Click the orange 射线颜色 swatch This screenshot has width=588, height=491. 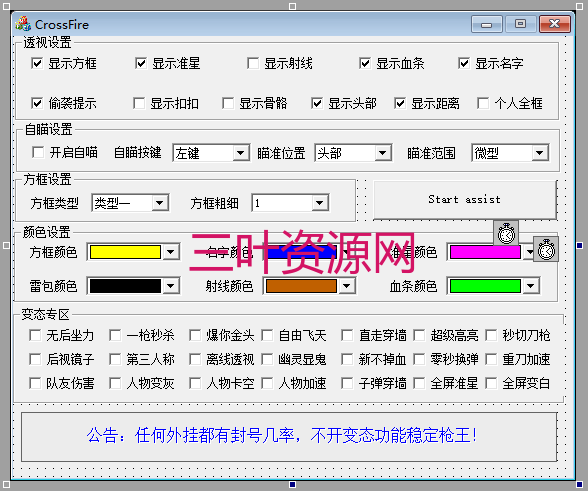[x=302, y=286]
